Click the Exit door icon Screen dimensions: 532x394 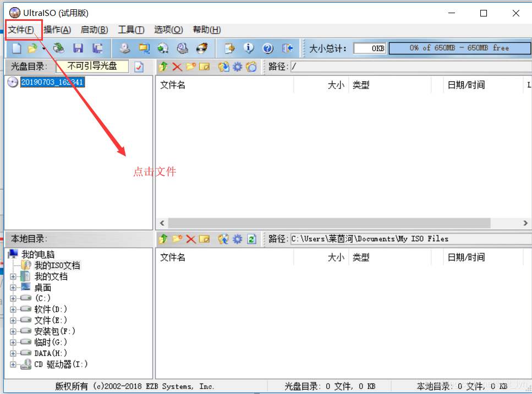point(287,48)
